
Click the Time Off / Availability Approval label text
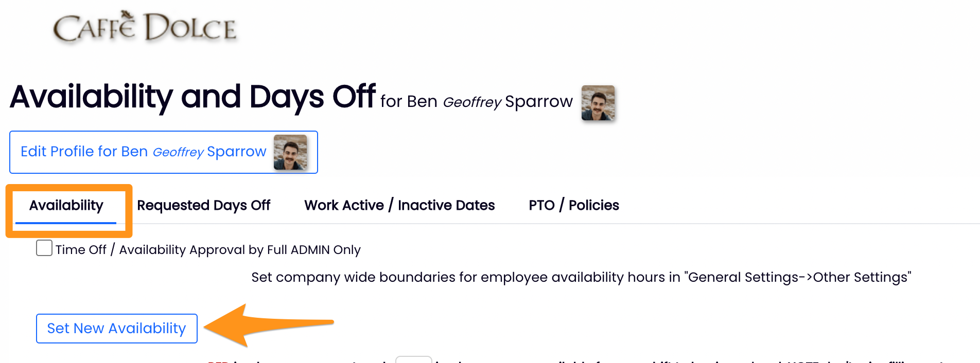pos(208,250)
